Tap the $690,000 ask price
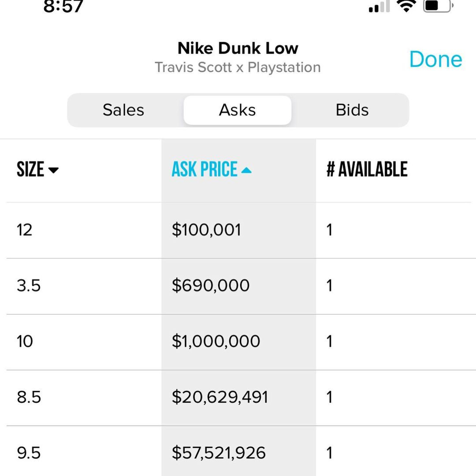 point(211,286)
